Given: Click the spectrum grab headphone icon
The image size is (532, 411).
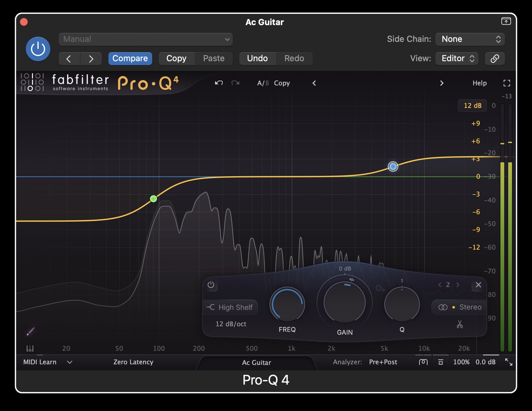Looking at the screenshot, I should [423, 362].
